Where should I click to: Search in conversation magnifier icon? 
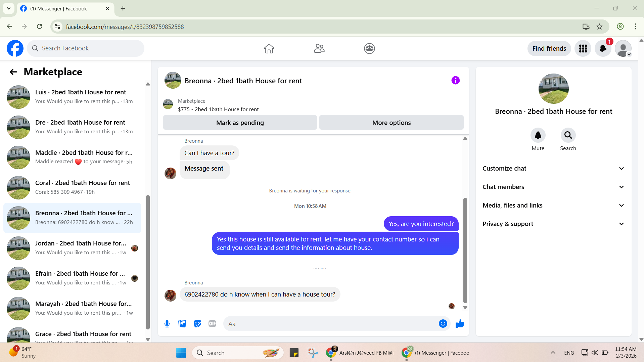[x=568, y=135]
